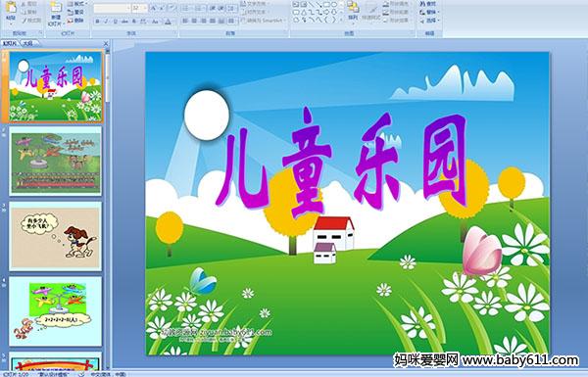
Task: Click the Replace button in editing group
Action: pos(428,12)
